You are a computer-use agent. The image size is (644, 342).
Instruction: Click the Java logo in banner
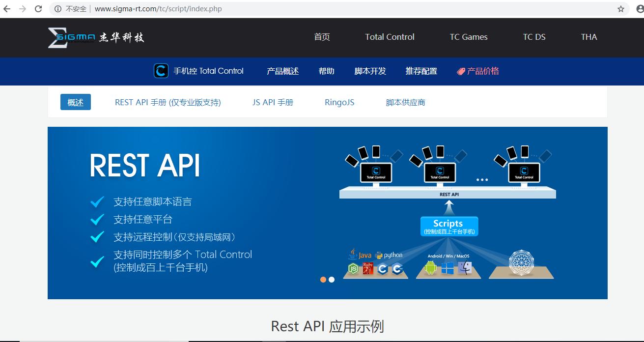pos(360,255)
